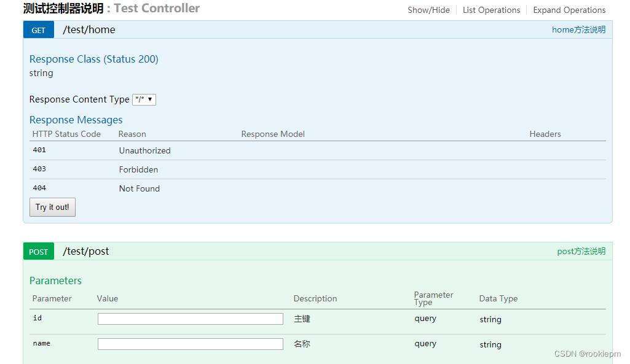Click the Response Class section title
The image size is (630, 364).
tap(93, 59)
